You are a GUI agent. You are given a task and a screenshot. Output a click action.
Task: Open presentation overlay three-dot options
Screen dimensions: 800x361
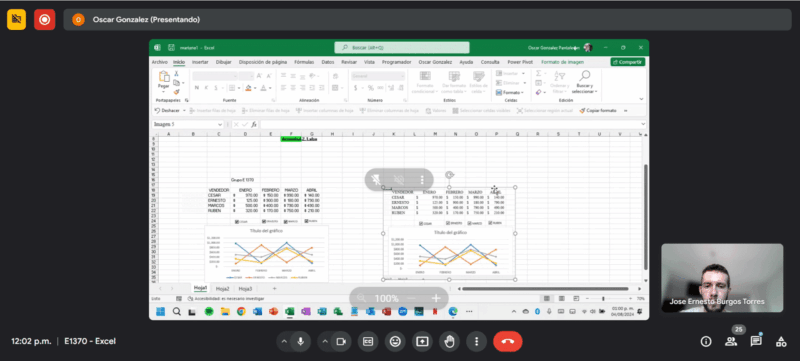422,179
